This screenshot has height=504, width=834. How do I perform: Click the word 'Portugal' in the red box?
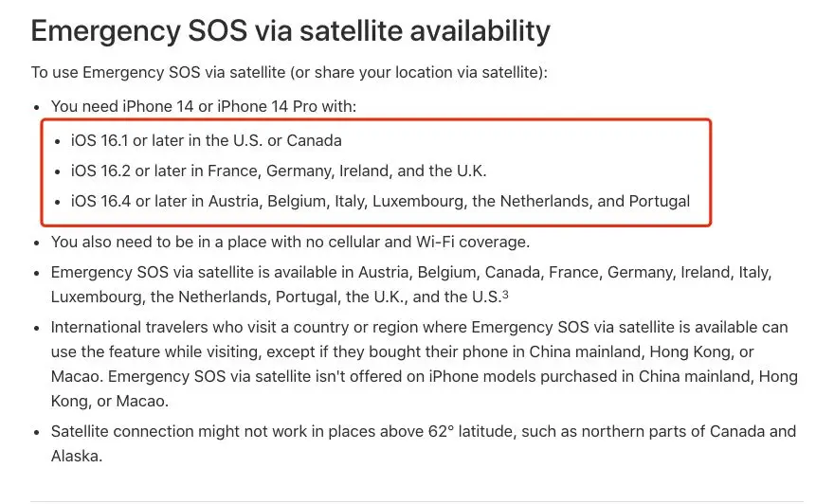660,201
